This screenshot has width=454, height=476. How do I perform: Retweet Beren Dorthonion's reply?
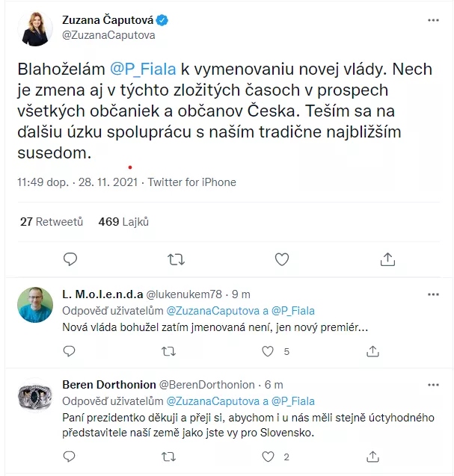pos(169,456)
